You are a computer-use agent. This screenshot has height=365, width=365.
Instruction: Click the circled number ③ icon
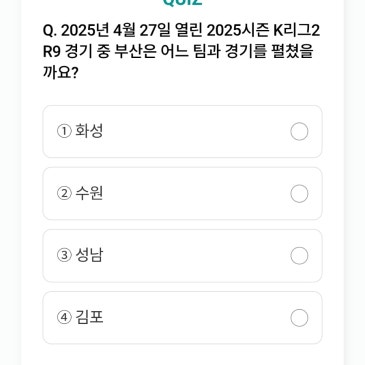click(64, 255)
